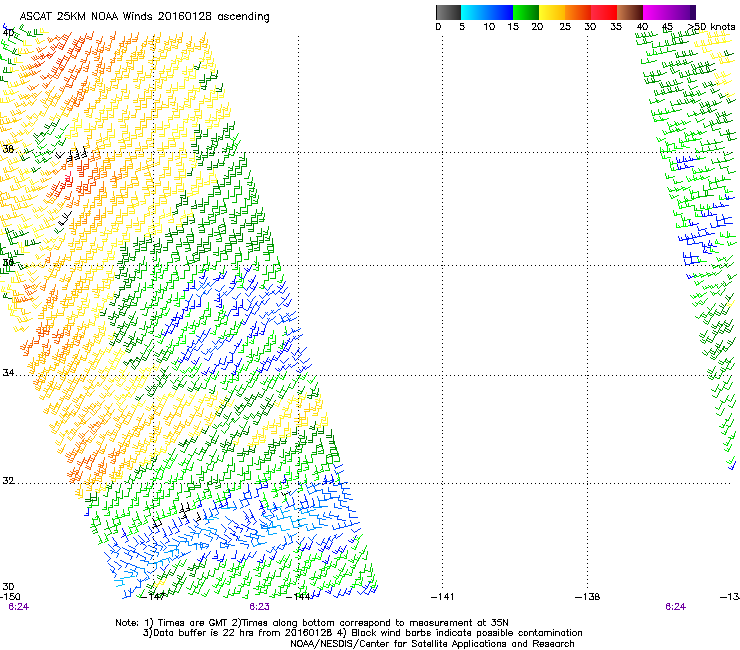Click the longitude label '-144'
This screenshot has width=740, height=650.
(x=299, y=596)
